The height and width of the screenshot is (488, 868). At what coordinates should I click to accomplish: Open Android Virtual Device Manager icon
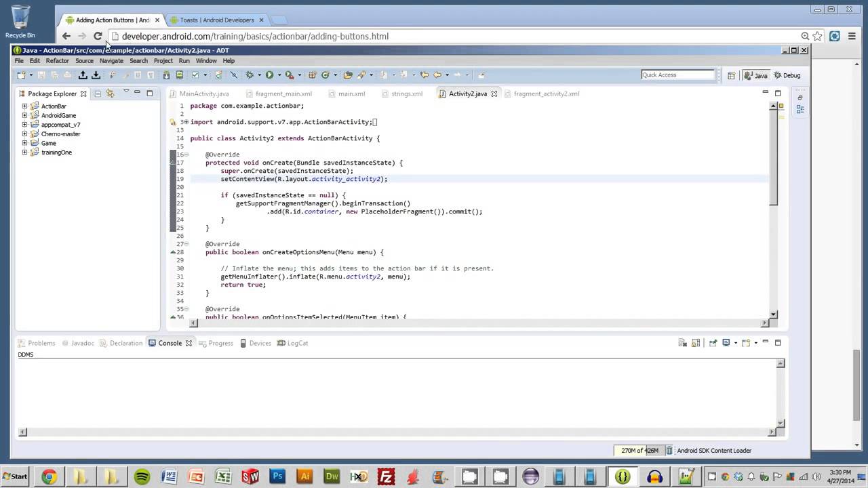[179, 75]
